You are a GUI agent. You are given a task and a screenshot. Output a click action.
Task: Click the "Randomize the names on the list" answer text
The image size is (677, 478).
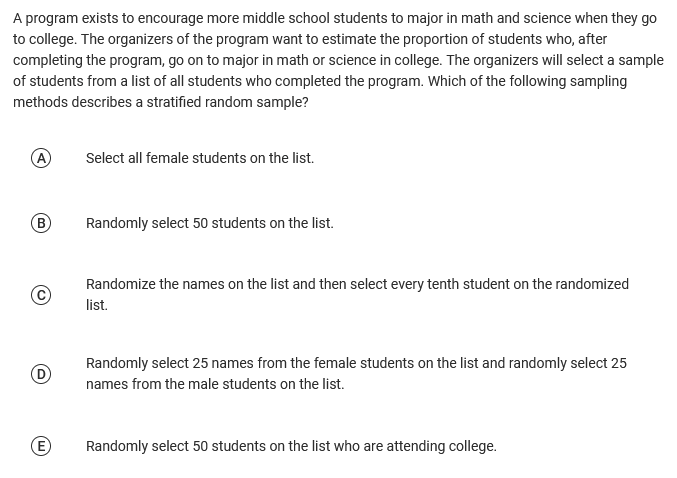[357, 284]
